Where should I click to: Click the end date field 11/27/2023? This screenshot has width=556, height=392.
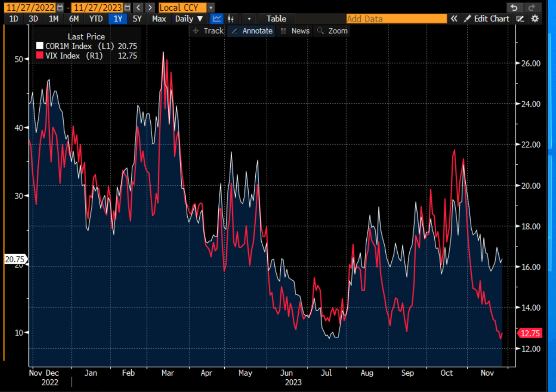97,8
